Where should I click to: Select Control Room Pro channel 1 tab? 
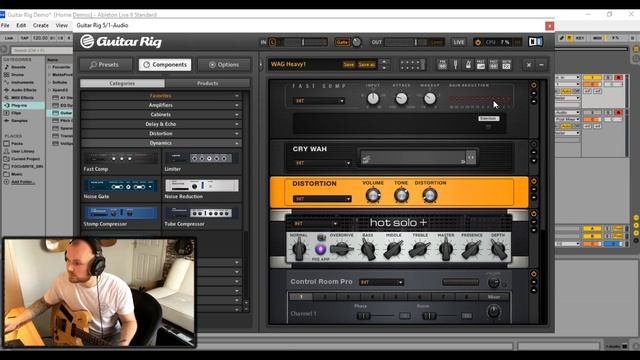point(301,297)
